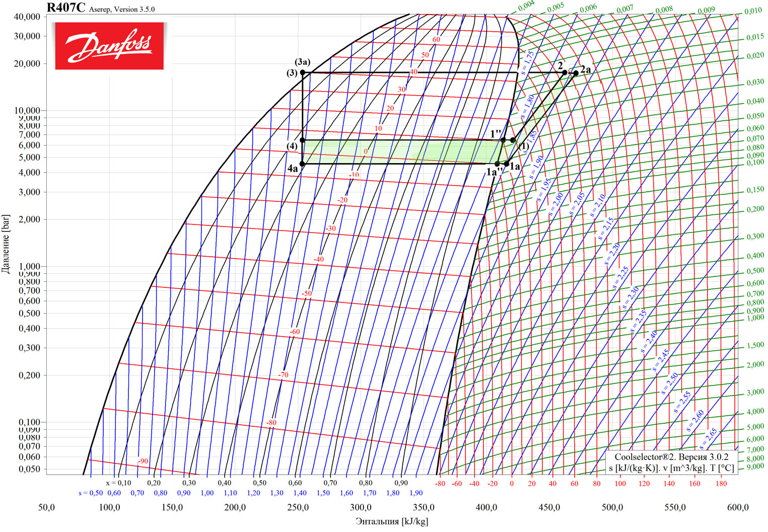Click the bottom entropy label 's = 0,50'
Viewport: 768px width, 532px height.
tap(91, 493)
